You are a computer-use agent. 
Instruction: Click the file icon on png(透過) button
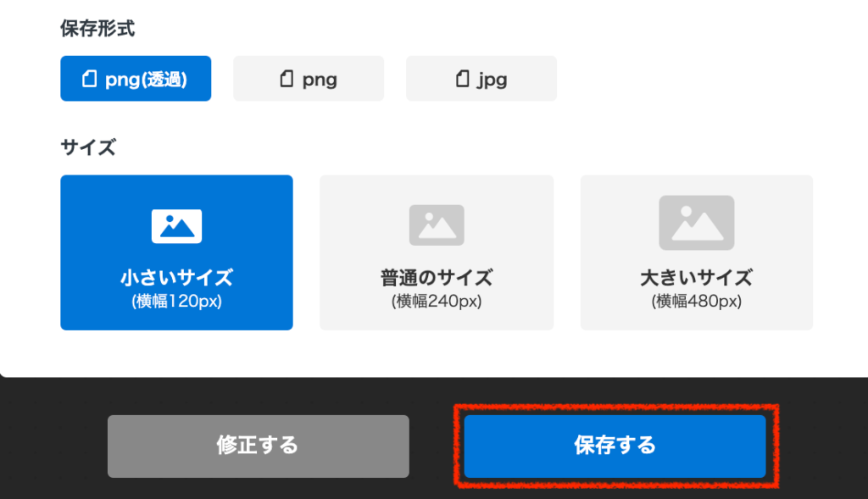(88, 80)
